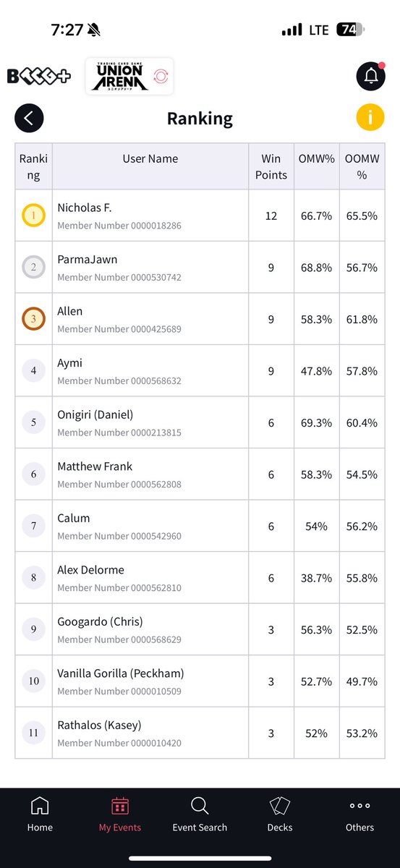Tap the Union Arena logo
The width and height of the screenshot is (400, 868).
(129, 76)
